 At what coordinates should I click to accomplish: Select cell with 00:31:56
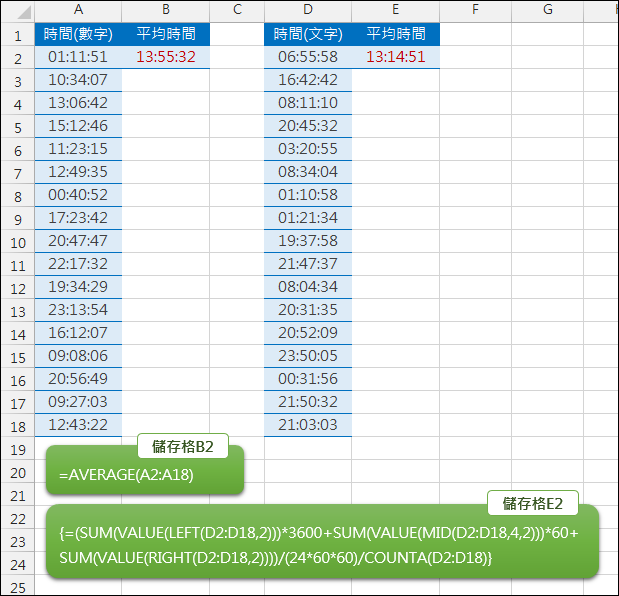pyautogui.click(x=308, y=379)
